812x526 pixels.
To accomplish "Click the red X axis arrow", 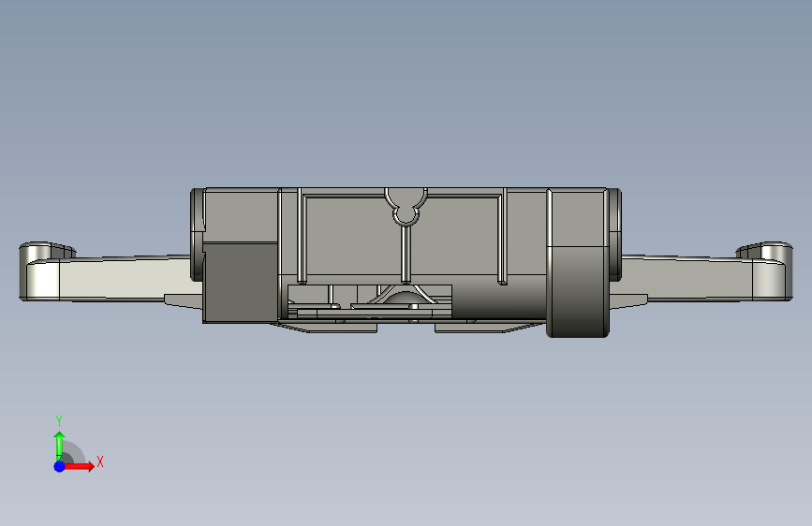I will coord(79,466).
